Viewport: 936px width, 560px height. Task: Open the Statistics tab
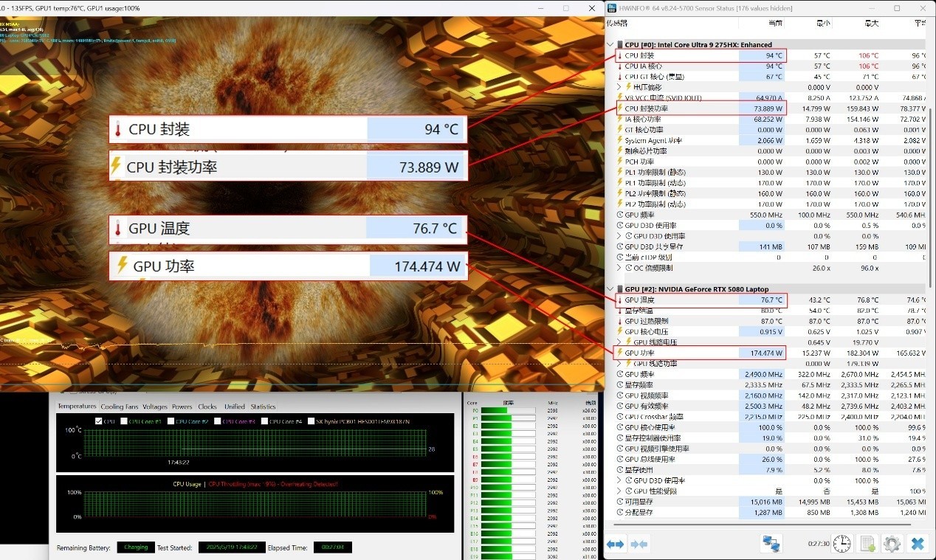coord(263,407)
